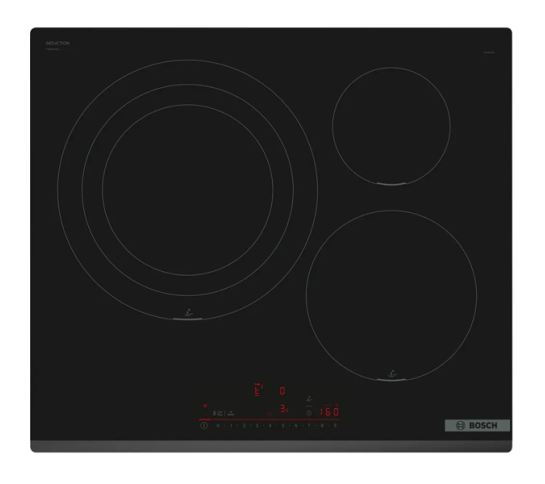Tap the main power on/off symbol
545x484 pixels.
[204, 425]
